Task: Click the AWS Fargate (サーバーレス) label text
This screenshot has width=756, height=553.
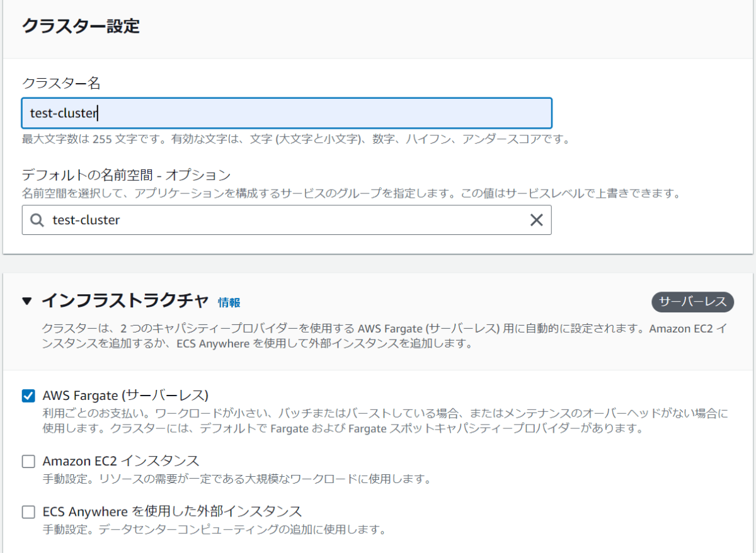Action: click(125, 396)
